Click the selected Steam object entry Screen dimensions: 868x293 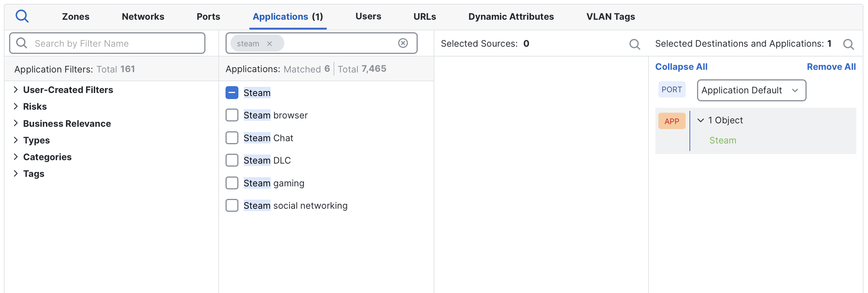pyautogui.click(x=722, y=140)
